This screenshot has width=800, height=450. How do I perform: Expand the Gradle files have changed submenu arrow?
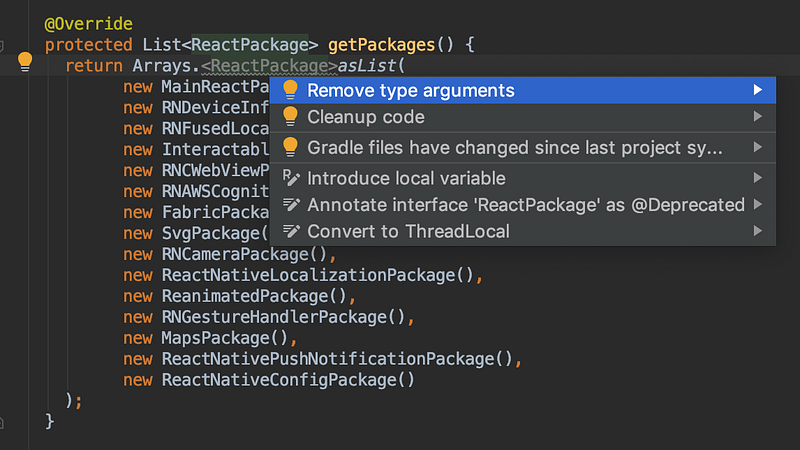(759, 147)
